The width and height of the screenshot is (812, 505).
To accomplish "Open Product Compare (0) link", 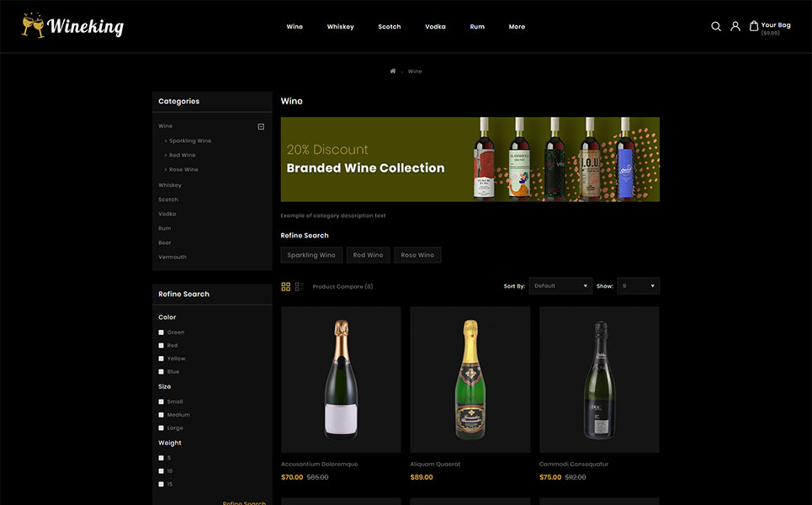I will pyautogui.click(x=342, y=286).
